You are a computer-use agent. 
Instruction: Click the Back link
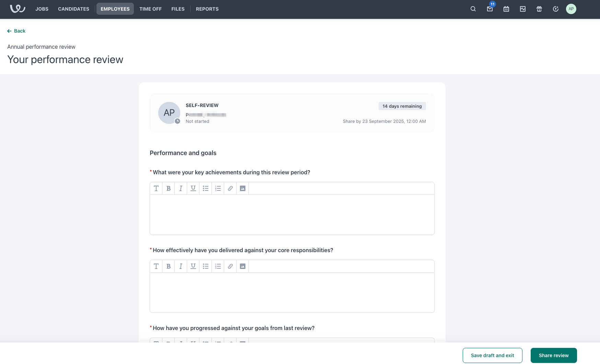click(x=16, y=31)
